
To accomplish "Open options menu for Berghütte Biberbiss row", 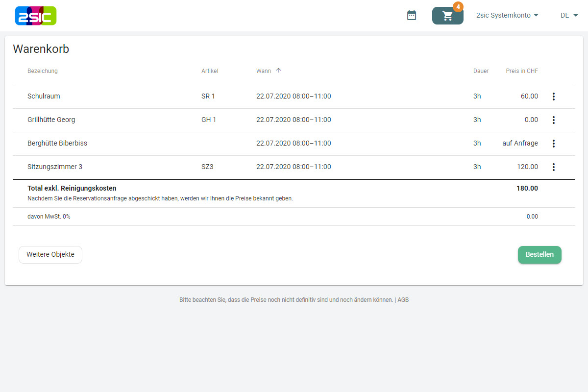I will click(554, 144).
